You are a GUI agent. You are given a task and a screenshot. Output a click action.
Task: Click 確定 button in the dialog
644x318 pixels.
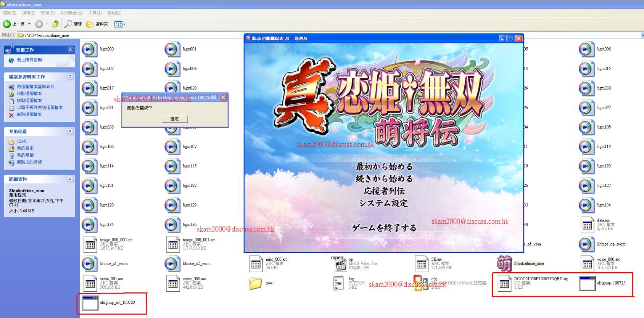[x=175, y=119]
